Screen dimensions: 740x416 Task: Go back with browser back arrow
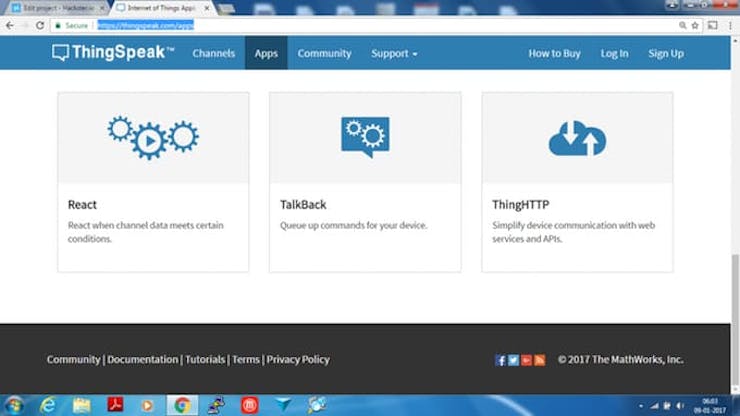(10, 25)
